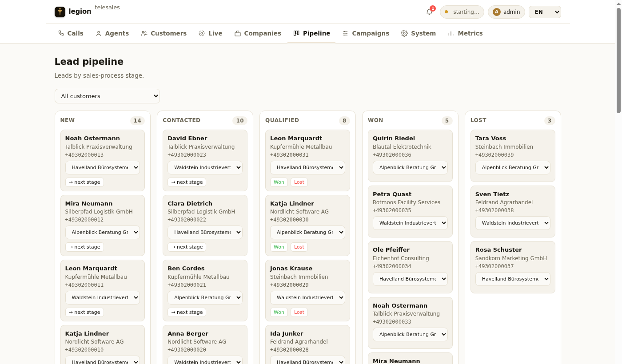Click the Pipeline board icon
Image resolution: width=622 pixels, height=364 pixels.
pos(296,33)
